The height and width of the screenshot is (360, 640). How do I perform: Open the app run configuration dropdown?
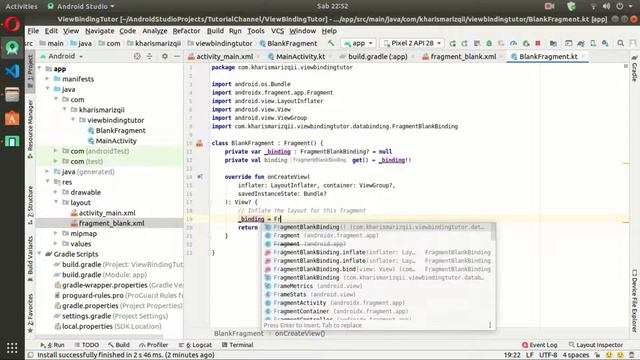coord(358,43)
